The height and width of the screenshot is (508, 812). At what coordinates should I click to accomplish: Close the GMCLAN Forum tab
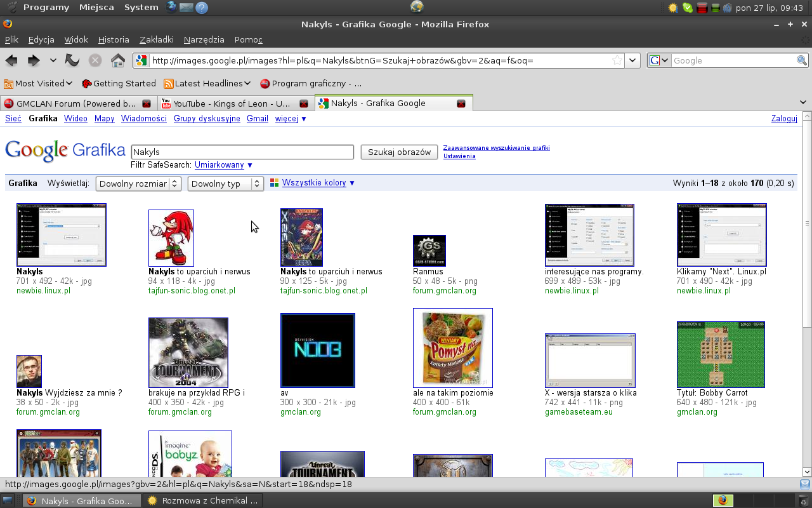(x=147, y=104)
